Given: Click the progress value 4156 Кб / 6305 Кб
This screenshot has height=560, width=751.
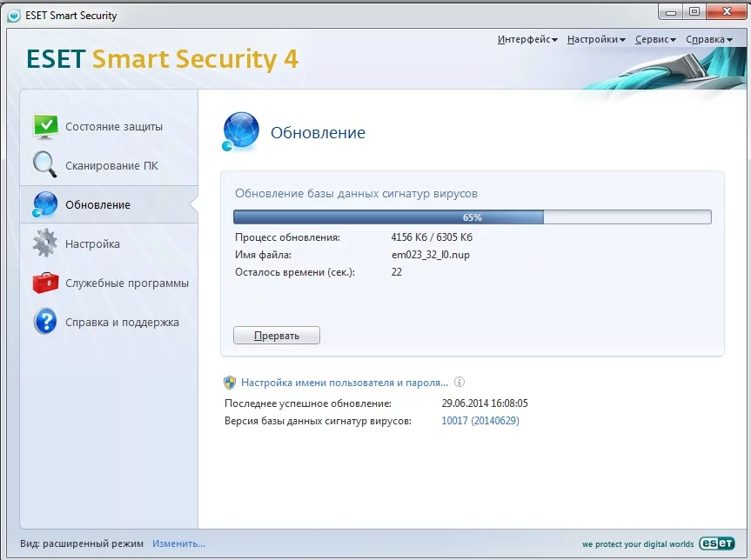Looking at the screenshot, I should [x=432, y=237].
